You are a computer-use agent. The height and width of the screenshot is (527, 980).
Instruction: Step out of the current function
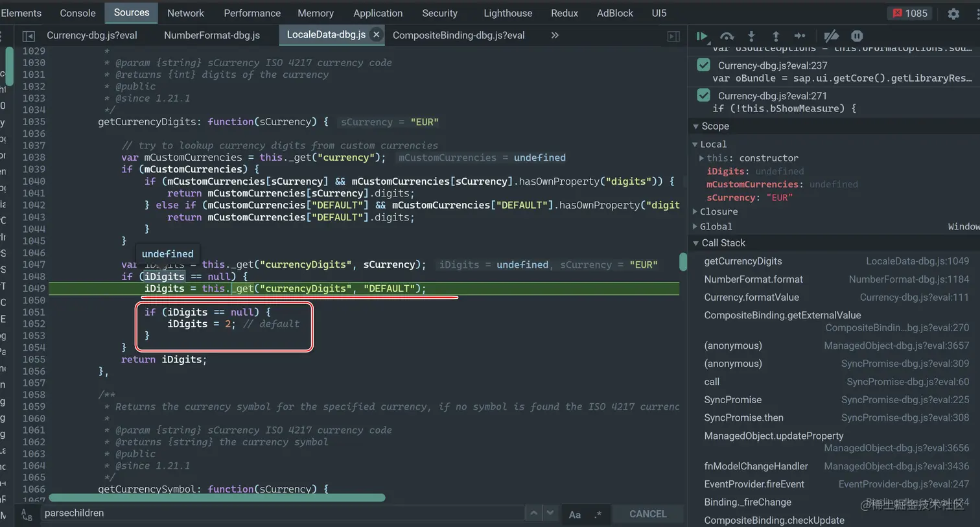[776, 36]
